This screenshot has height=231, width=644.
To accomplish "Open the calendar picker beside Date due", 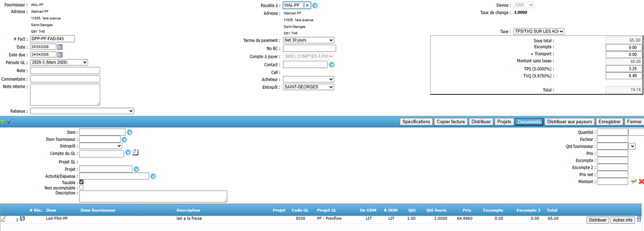I will coord(60,55).
